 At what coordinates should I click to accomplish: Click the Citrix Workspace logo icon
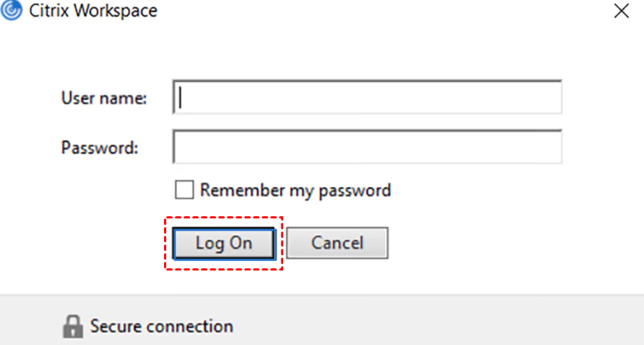11,10
